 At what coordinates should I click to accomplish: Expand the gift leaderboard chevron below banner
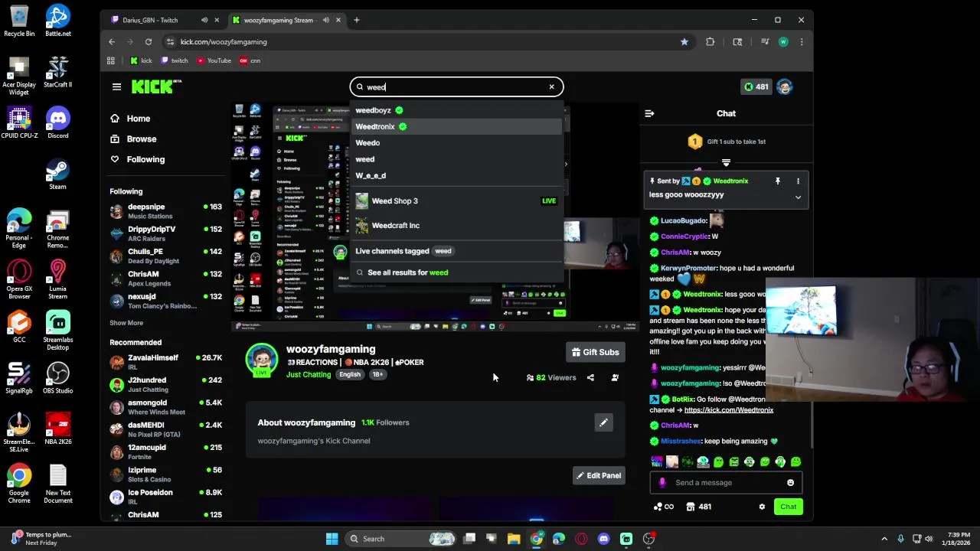726,162
